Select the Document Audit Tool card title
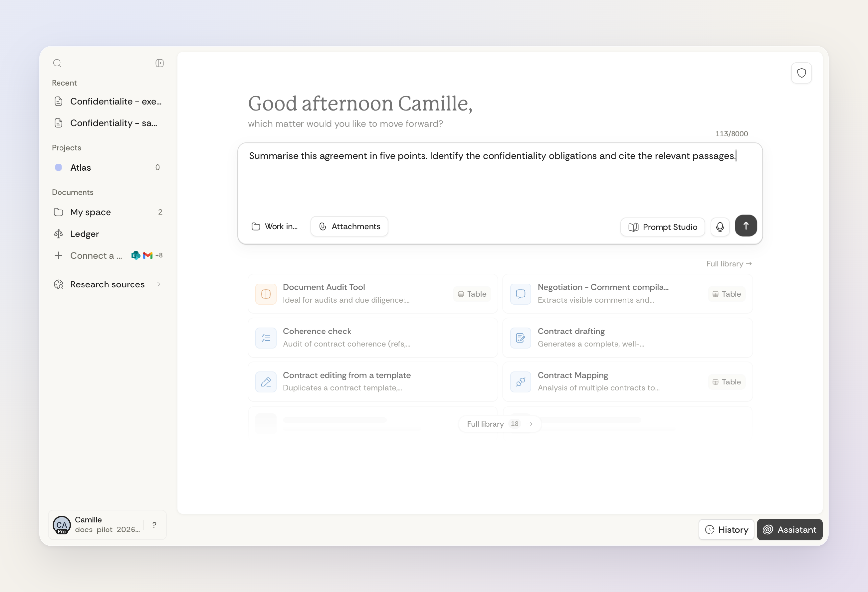The width and height of the screenshot is (868, 592). click(x=324, y=287)
